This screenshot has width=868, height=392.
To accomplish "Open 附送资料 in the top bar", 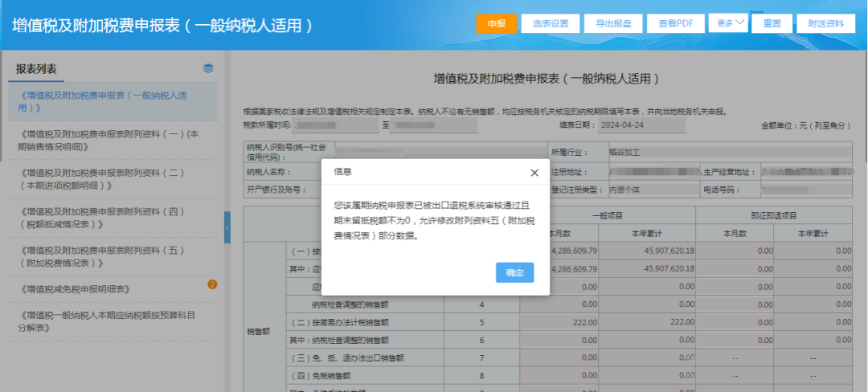I will [826, 24].
